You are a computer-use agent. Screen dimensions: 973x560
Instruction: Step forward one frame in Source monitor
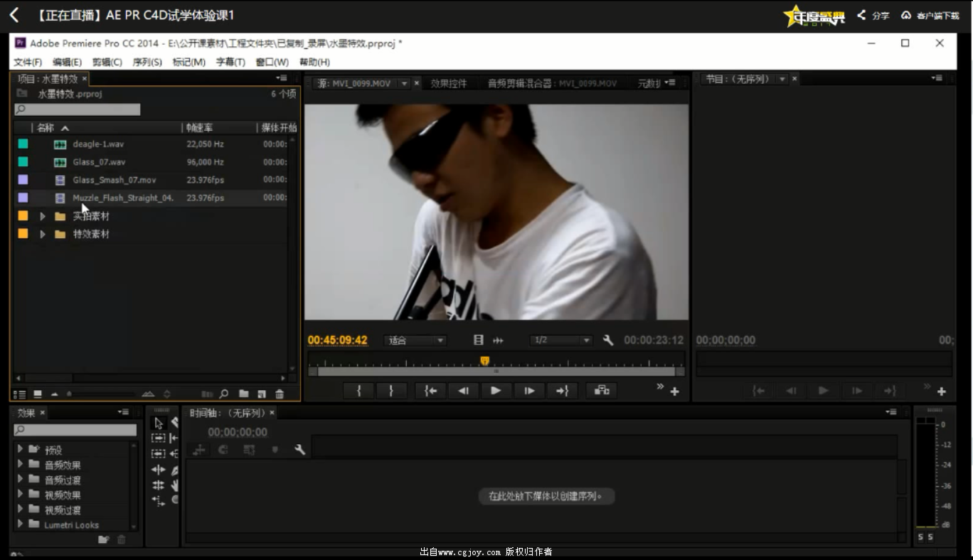[529, 390]
